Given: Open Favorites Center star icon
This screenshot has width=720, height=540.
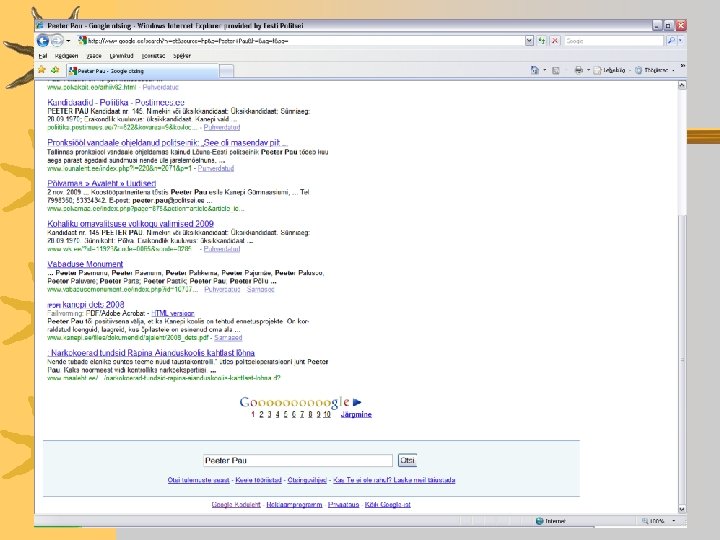Looking at the screenshot, I should coord(42,70).
